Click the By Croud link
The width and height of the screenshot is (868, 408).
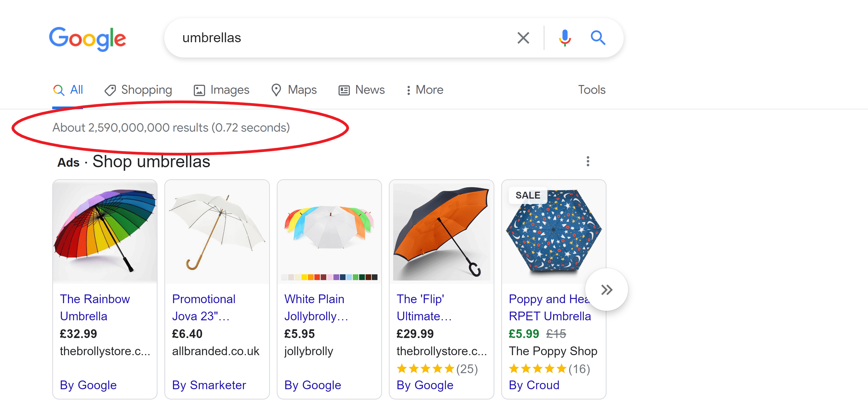tap(534, 385)
